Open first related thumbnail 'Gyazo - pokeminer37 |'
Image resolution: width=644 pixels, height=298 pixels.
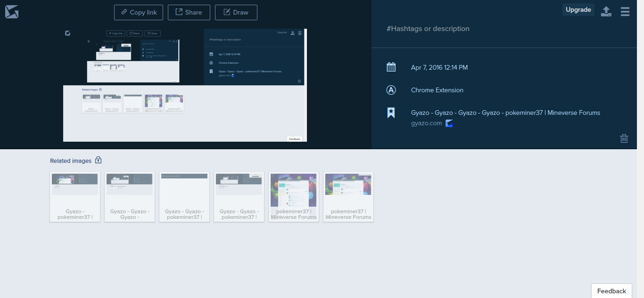[x=75, y=197]
